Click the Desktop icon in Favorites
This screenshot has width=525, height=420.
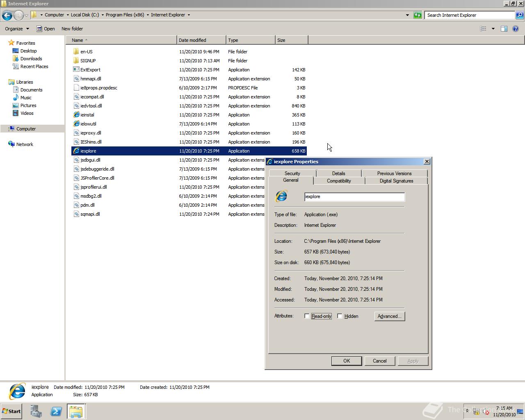(16, 51)
